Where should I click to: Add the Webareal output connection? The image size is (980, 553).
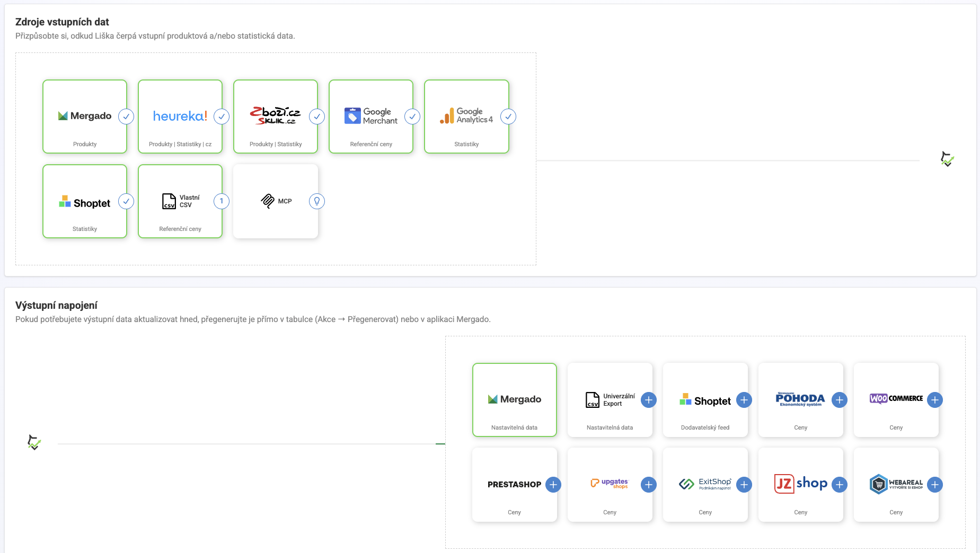click(x=935, y=485)
